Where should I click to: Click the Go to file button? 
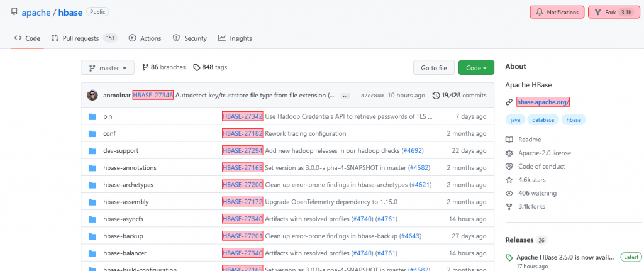pyautogui.click(x=434, y=68)
